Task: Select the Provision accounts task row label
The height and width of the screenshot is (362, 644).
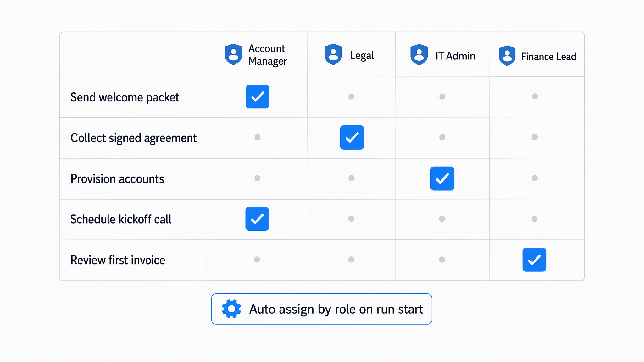Action: tap(117, 179)
